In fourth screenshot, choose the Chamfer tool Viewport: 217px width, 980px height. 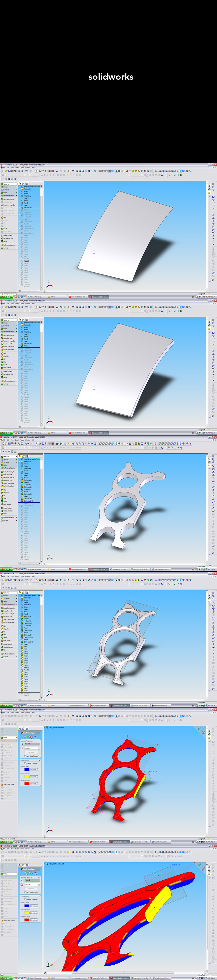5,629
